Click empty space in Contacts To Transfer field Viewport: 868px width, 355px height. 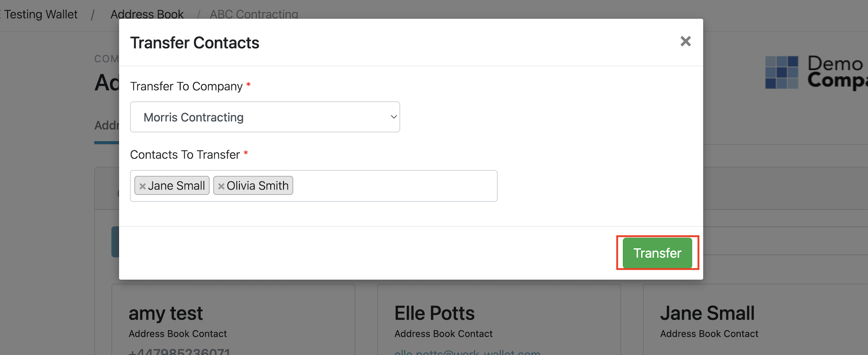(x=394, y=186)
